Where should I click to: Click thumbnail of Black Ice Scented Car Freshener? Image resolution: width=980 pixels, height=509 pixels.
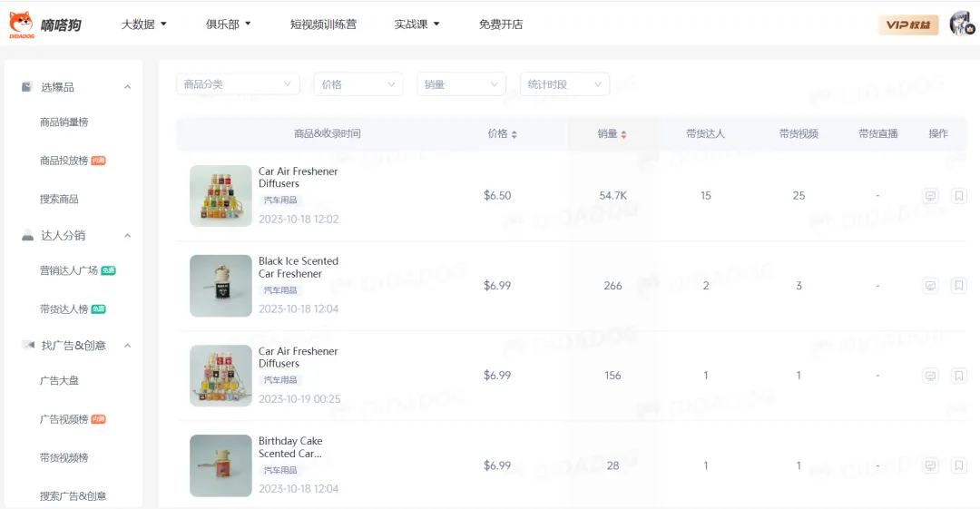tap(220, 286)
